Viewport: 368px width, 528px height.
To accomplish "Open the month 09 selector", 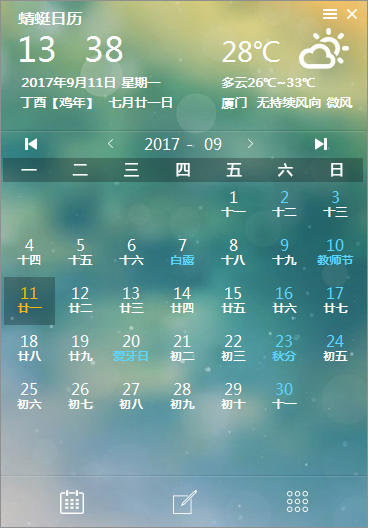I will click(213, 144).
